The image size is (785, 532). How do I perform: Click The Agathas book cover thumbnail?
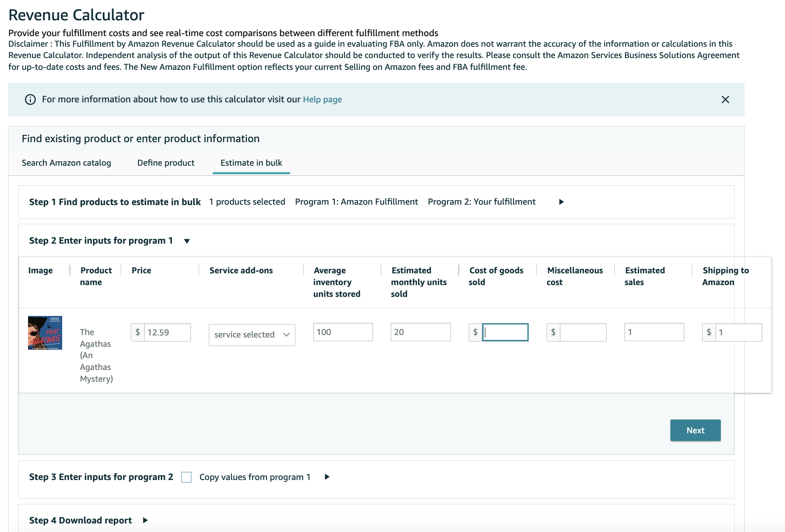[x=45, y=333]
